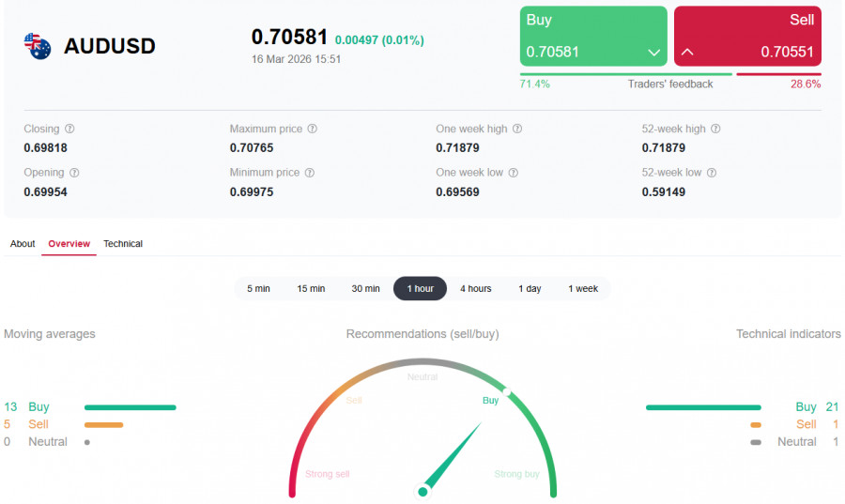Click the Neutral label on the gauge
The width and height of the screenshot is (845, 504).
[422, 377]
